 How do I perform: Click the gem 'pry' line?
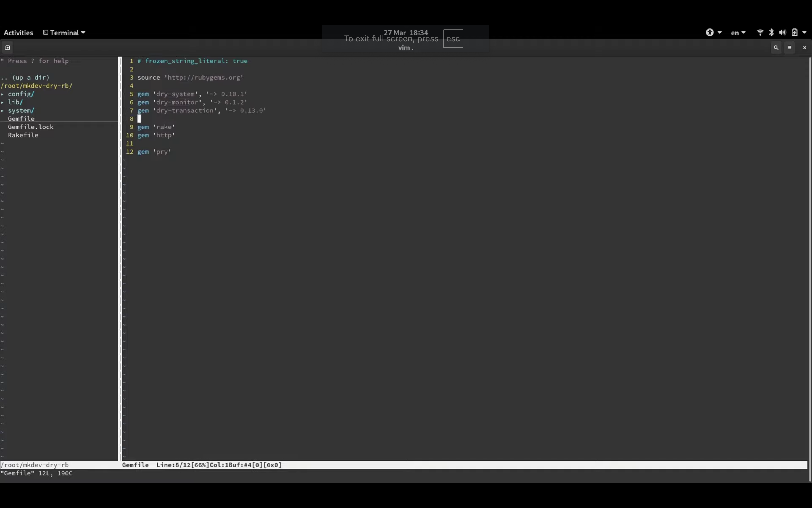tap(154, 152)
